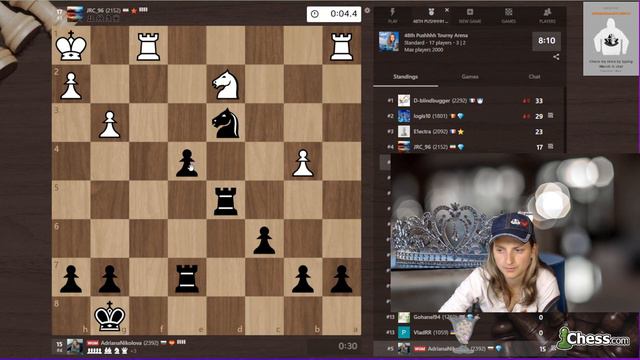This screenshot has width=640, height=360.
Task: Switch to the Chat tab
Action: [534, 77]
